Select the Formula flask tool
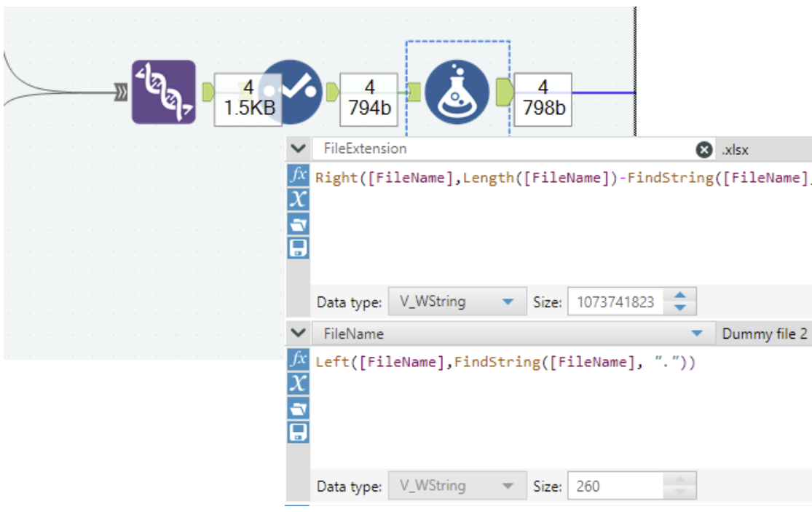 point(457,92)
